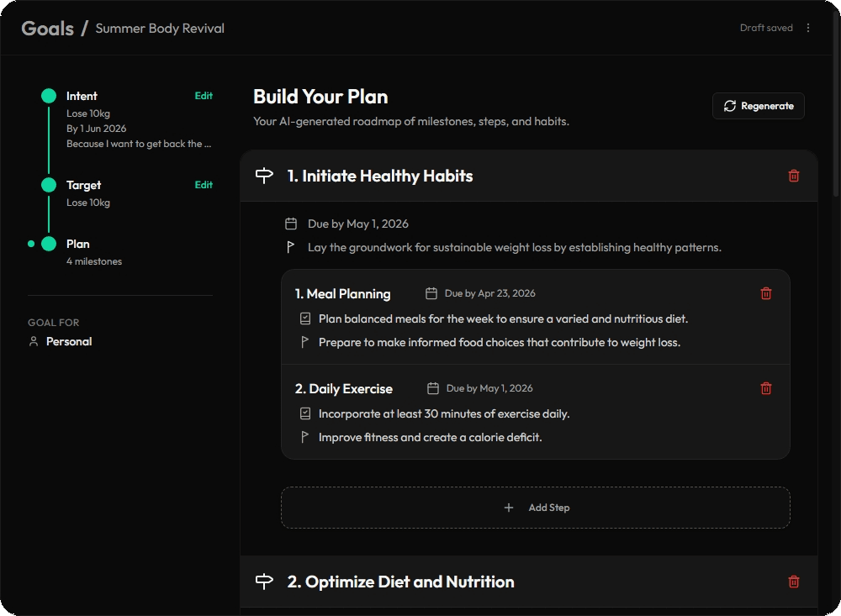Click the flag icon before Improve fitness description
Viewport: 841px width, 616px height.
[x=306, y=438]
